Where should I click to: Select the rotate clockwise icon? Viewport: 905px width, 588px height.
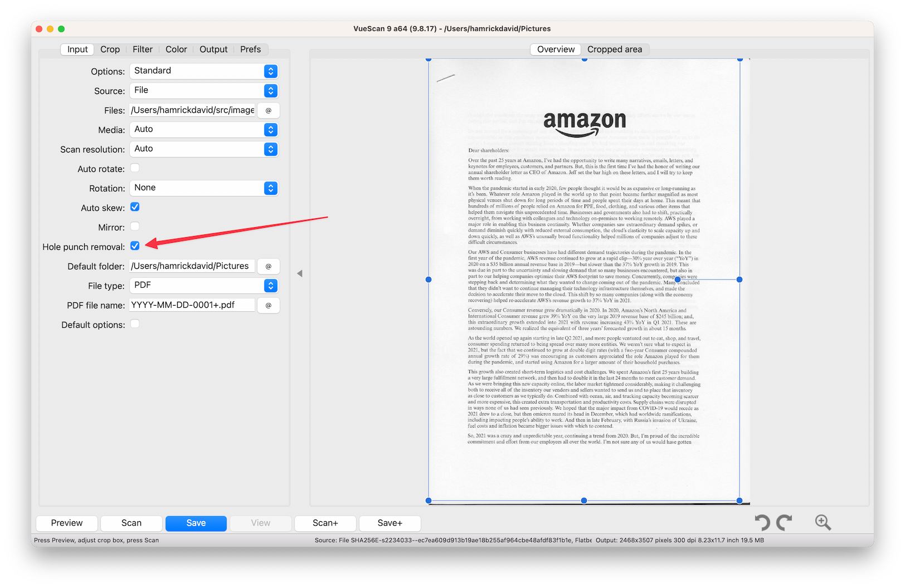coord(785,522)
